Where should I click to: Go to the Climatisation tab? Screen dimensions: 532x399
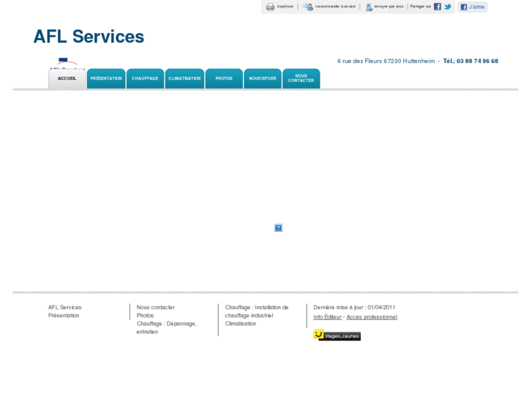(x=184, y=78)
